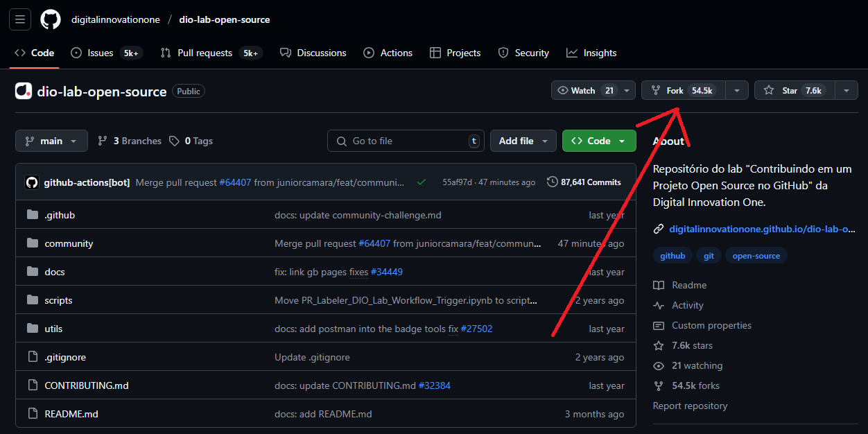Click the Readme book icon in About
The height and width of the screenshot is (434, 868).
click(659, 285)
